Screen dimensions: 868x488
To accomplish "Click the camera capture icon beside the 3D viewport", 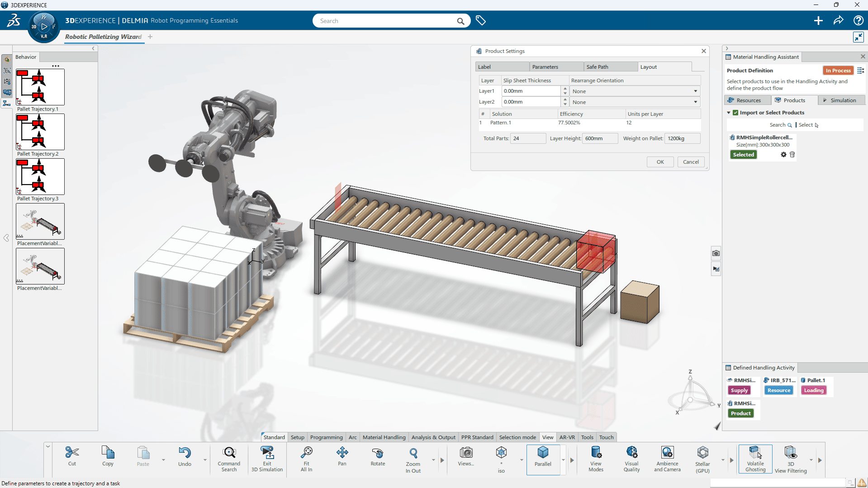I will [x=716, y=253].
